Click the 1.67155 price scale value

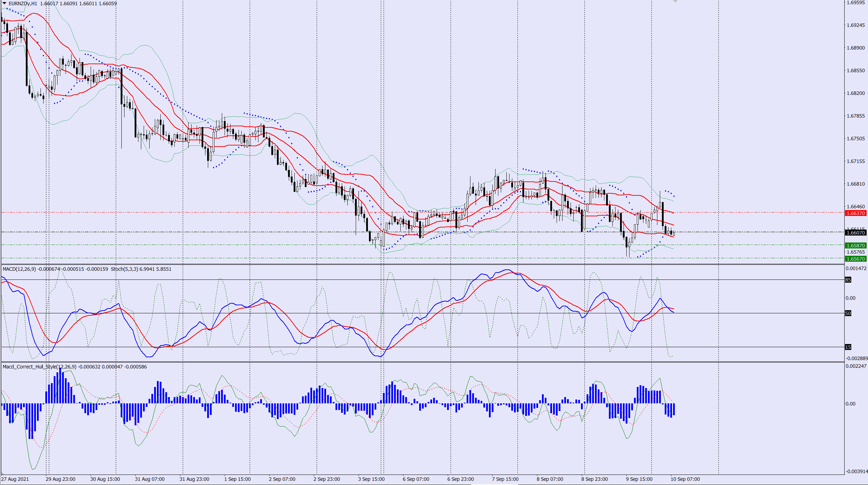(x=856, y=161)
